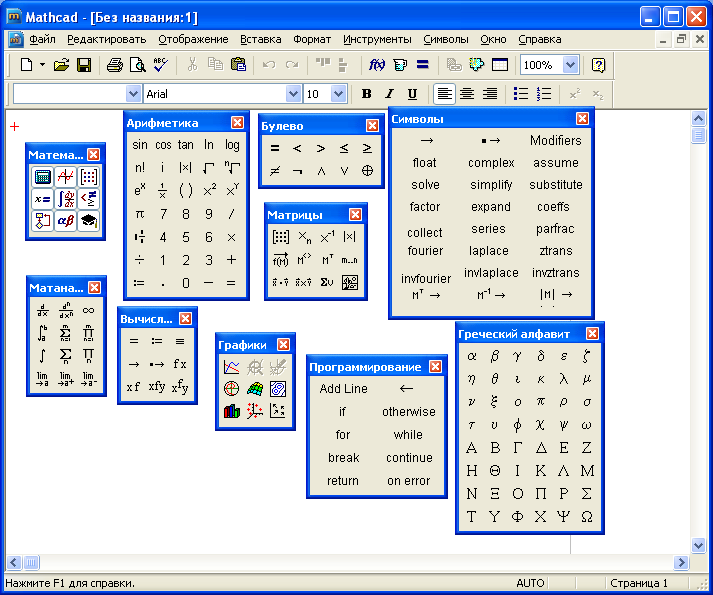This screenshot has width=713, height=595.
Task: Run the Spell Check ABC icon
Action: click(160, 65)
